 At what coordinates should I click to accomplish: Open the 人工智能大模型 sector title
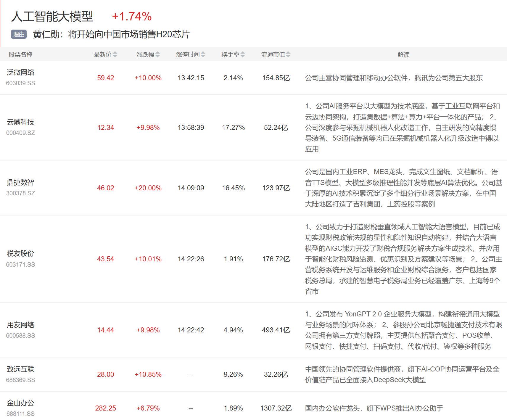52,16
